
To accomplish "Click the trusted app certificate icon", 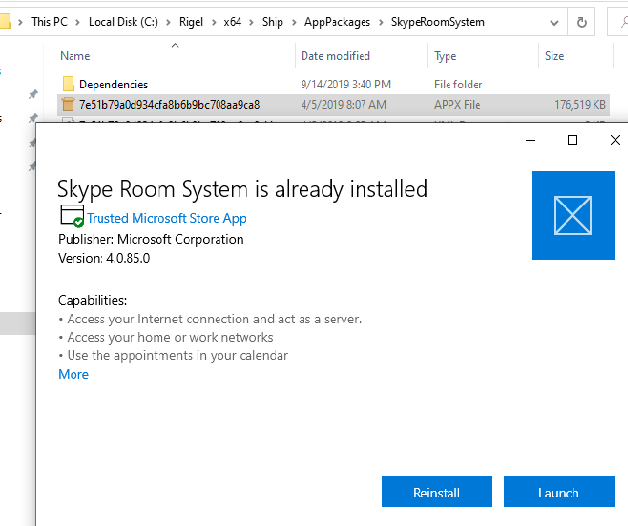I will tap(72, 216).
